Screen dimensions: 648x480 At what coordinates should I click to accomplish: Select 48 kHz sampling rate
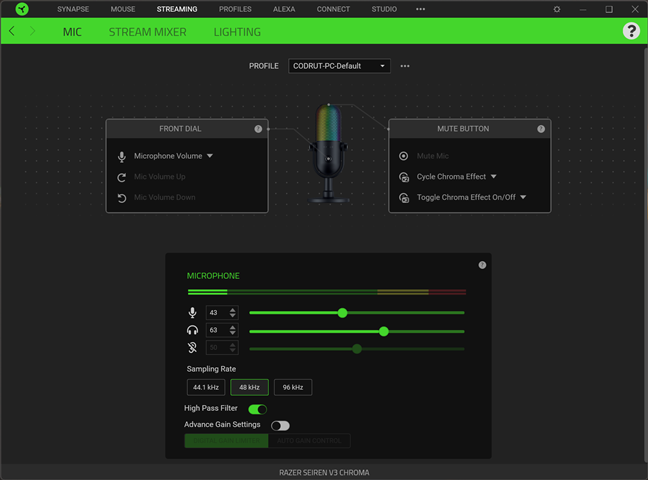[249, 387]
